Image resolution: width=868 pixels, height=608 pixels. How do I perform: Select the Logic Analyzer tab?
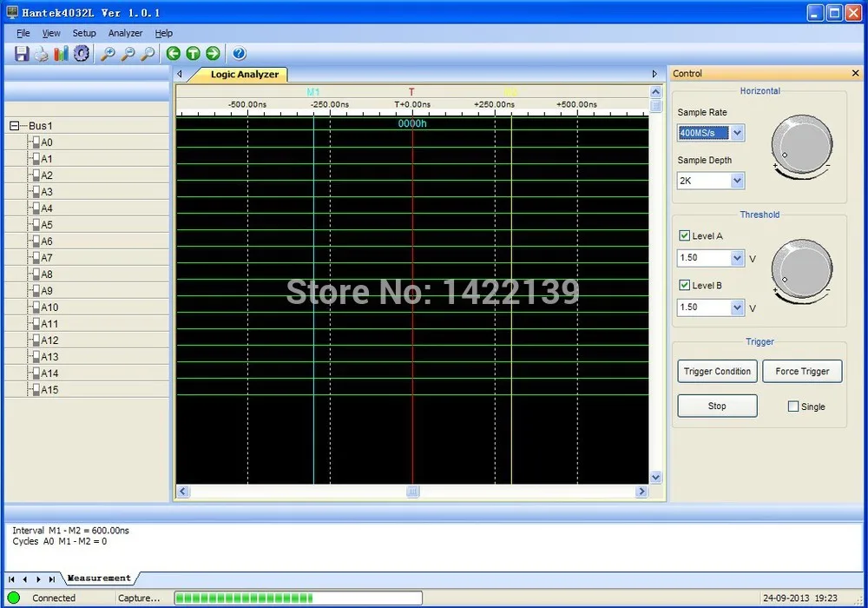click(244, 74)
